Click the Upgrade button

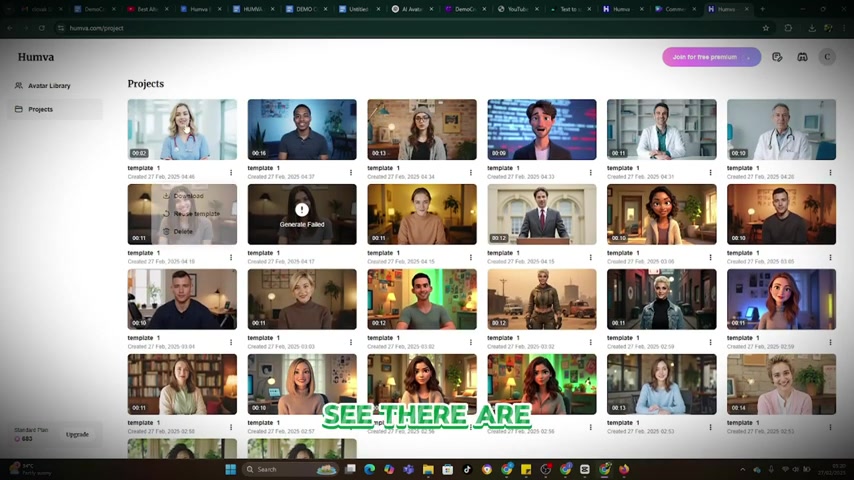pyautogui.click(x=77, y=434)
